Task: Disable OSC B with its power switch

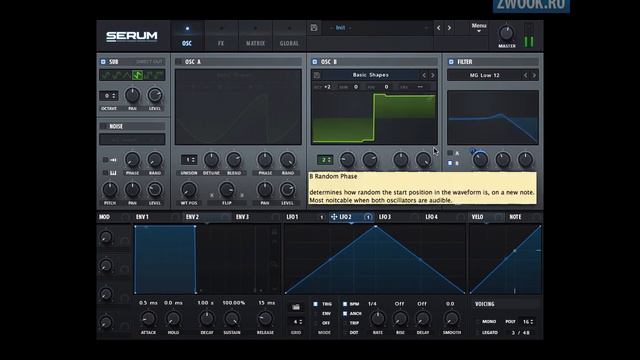Action: pos(314,62)
